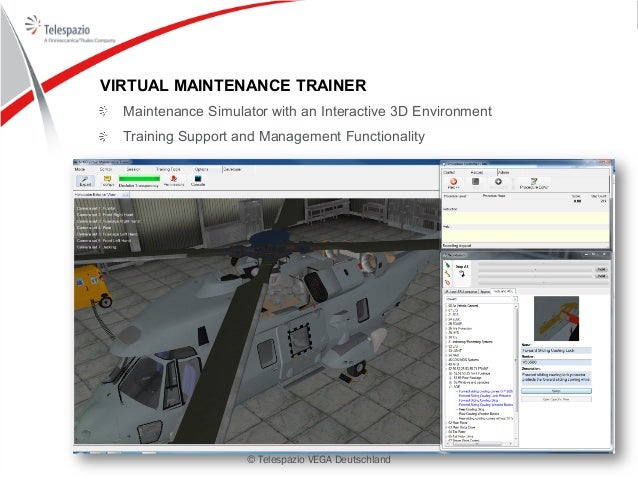Select the green screwdriver tool icon
This screenshot has width=638, height=479.
tap(448, 265)
